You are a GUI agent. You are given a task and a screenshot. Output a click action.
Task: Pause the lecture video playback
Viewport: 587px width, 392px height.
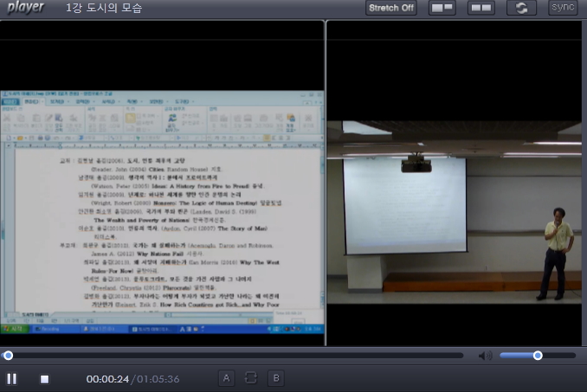coord(12,378)
